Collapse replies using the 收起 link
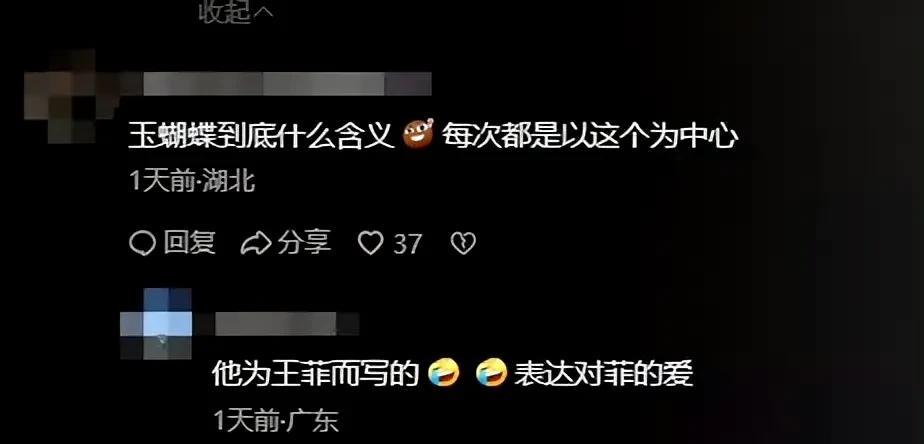The width and height of the screenshot is (924, 444). 225,12
